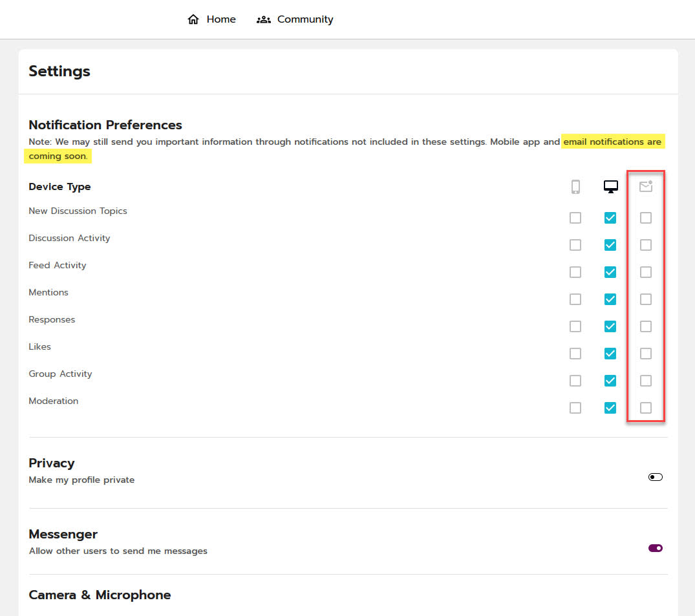
Task: Click the Notification Preferences heading
Action: coord(105,125)
